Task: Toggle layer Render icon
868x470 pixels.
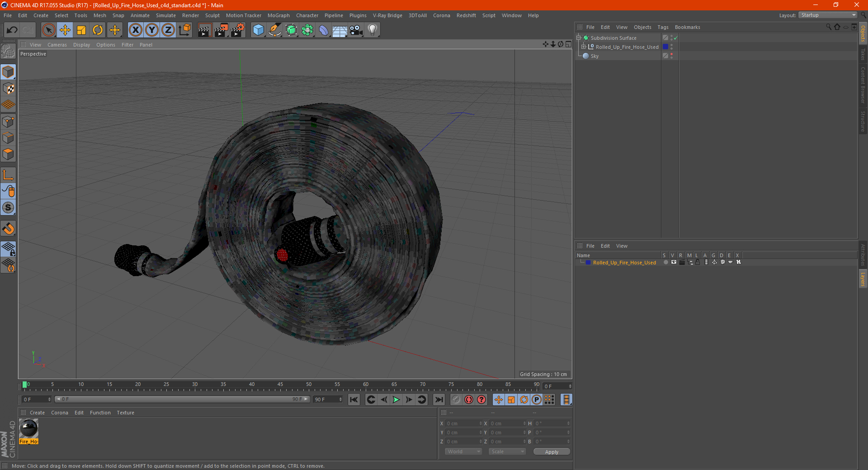Action: click(x=682, y=262)
